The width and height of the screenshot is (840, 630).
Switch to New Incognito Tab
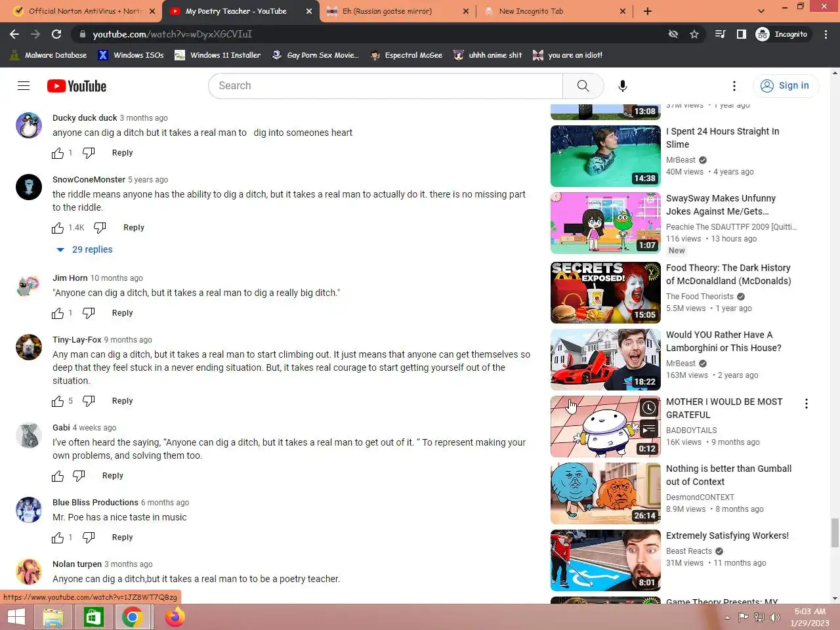(x=555, y=11)
